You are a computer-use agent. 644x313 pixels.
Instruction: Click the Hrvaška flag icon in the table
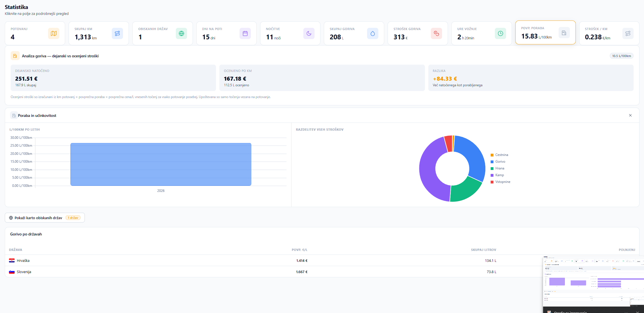click(12, 260)
